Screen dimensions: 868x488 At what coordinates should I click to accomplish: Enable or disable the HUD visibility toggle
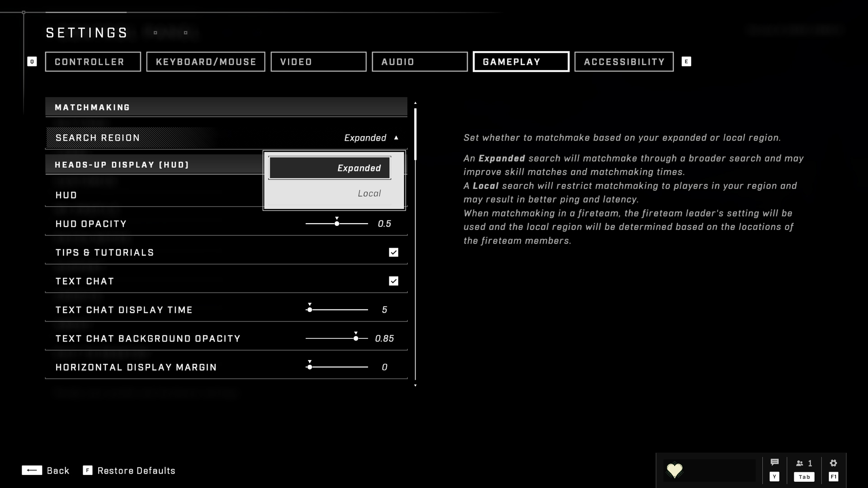point(393,195)
